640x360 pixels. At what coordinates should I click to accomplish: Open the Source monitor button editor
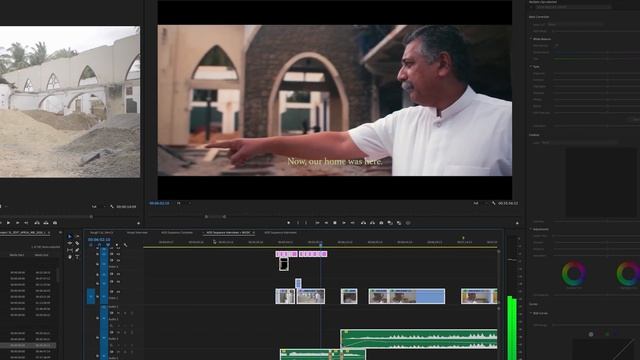click(x=138, y=223)
